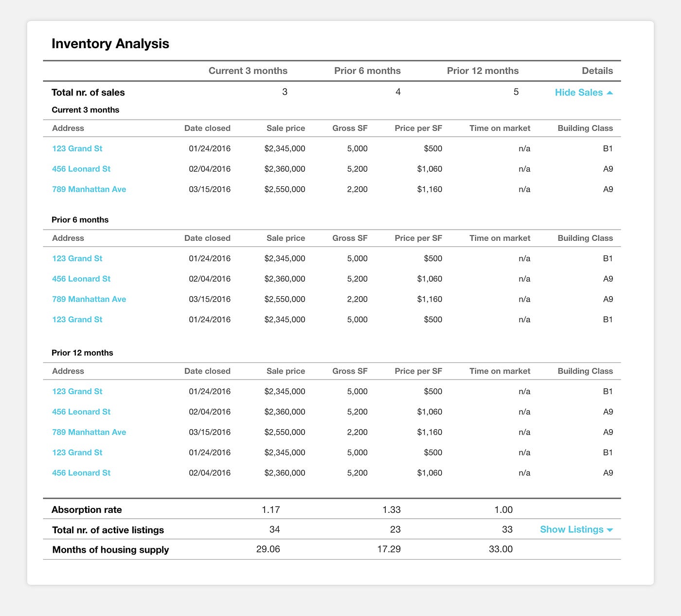Click the Hide Sales chevron arrow

click(611, 91)
